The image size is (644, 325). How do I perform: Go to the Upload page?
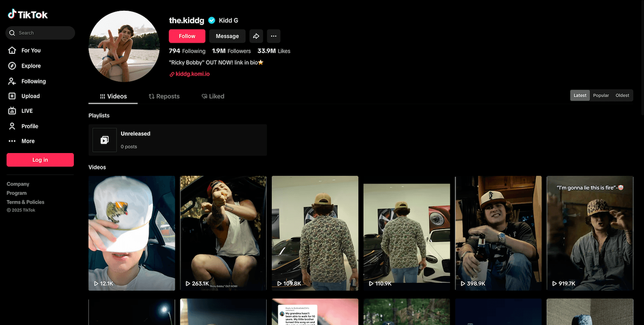(x=30, y=96)
